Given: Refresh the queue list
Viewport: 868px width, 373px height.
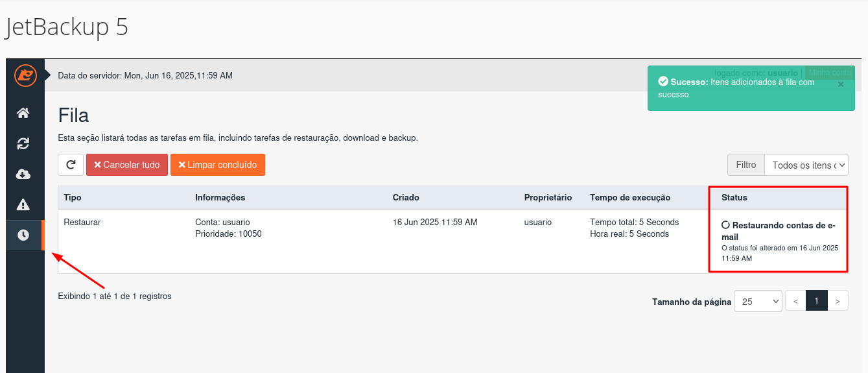Looking at the screenshot, I should (71, 165).
